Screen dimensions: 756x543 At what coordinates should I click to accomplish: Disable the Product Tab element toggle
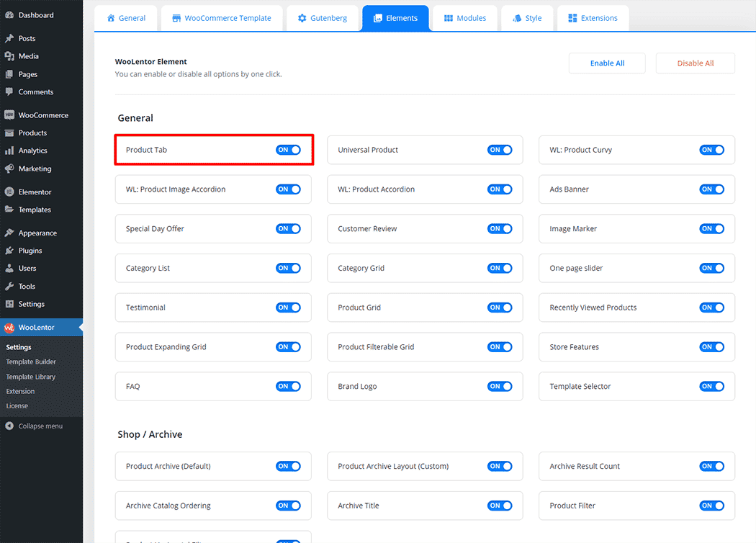pyautogui.click(x=288, y=150)
